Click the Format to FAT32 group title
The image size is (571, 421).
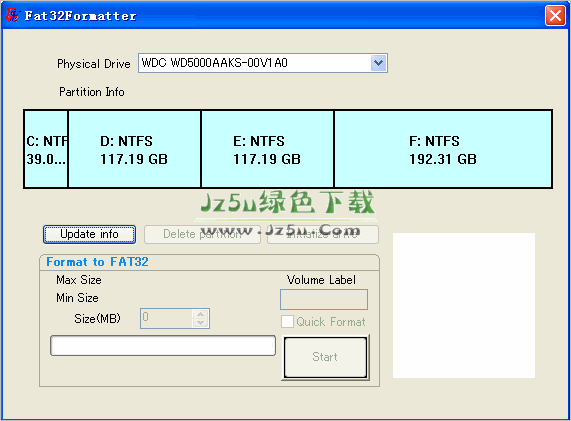pyautogui.click(x=97, y=262)
